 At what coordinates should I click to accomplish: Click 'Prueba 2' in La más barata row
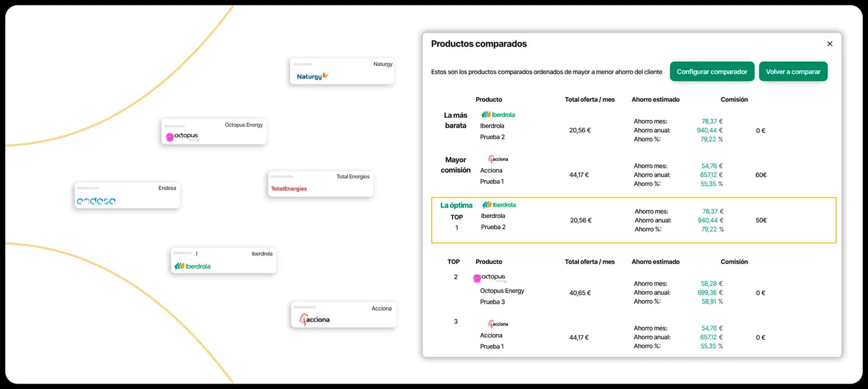[x=492, y=137]
